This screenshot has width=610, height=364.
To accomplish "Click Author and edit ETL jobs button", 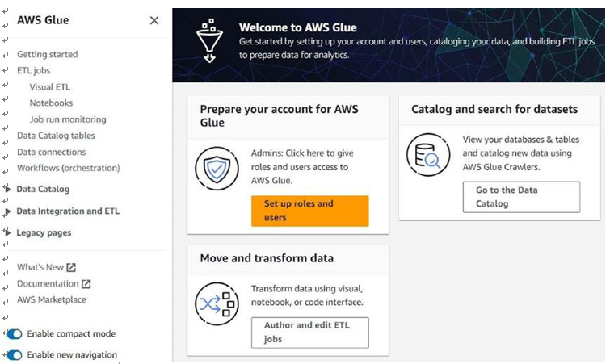I will 310,333.
